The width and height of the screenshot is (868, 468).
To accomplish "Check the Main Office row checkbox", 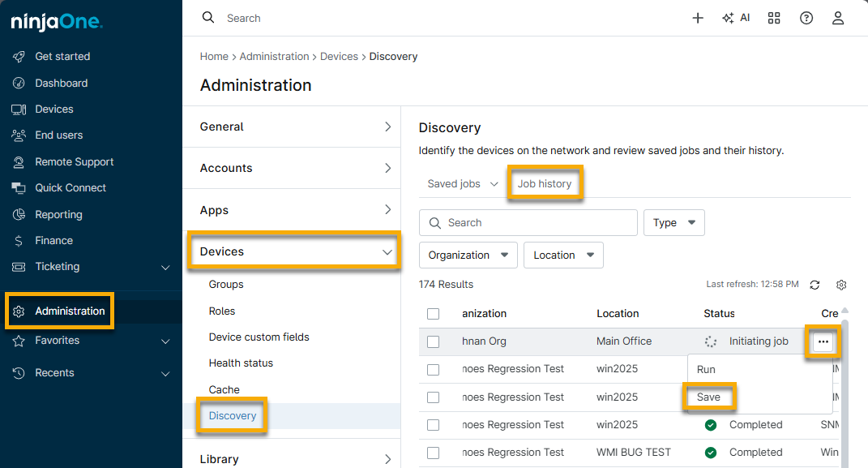I will tap(434, 341).
